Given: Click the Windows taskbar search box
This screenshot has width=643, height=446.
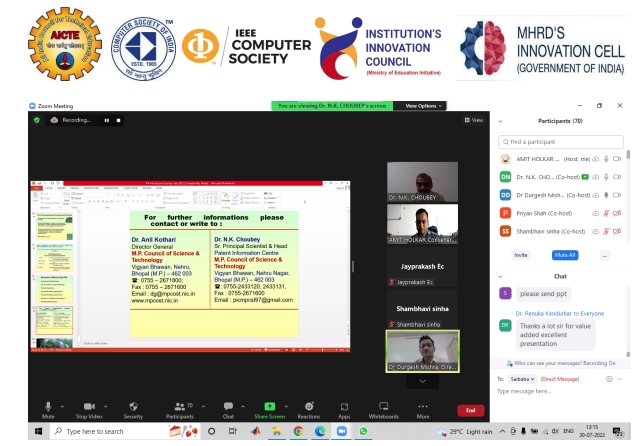Looking at the screenshot, I should pos(125,431).
